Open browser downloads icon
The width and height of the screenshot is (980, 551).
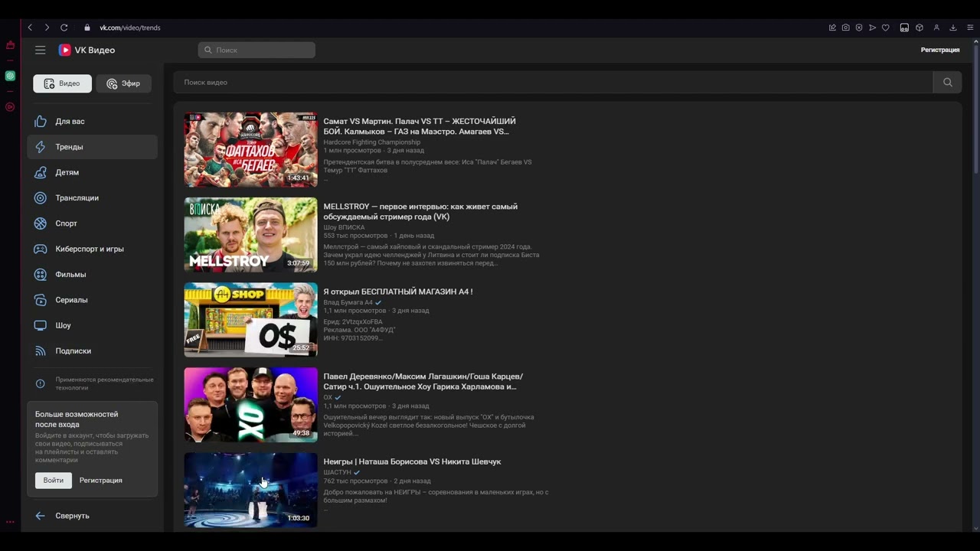(953, 28)
